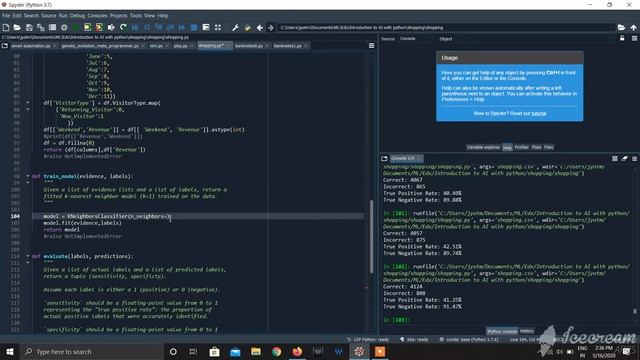Click the working directory path field
This screenshot has width=640, height=360.
446,27
